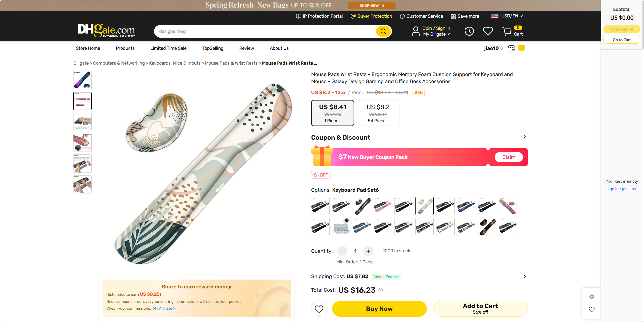Open browsing history clock icon

click(469, 31)
